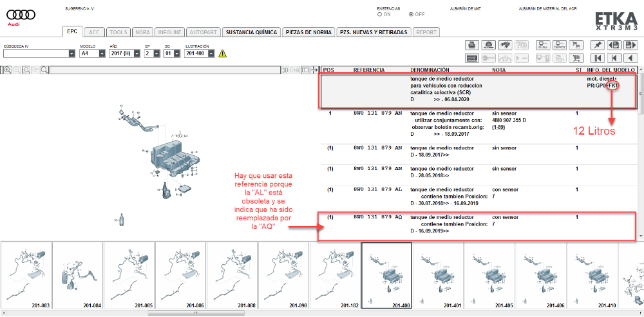Click the Búsqueda IV search input field
The height and width of the screenshot is (317, 644).
coord(35,53)
